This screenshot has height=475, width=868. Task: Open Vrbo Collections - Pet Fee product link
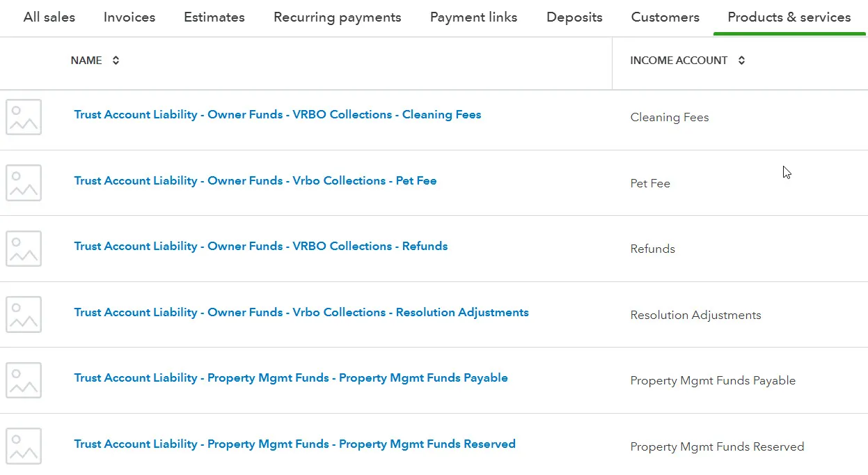pos(255,181)
